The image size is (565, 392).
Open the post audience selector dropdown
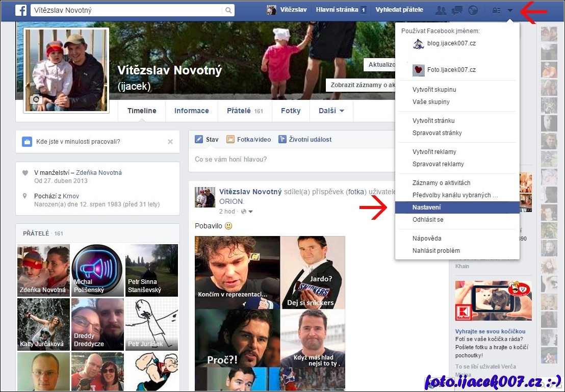pyautogui.click(x=248, y=212)
